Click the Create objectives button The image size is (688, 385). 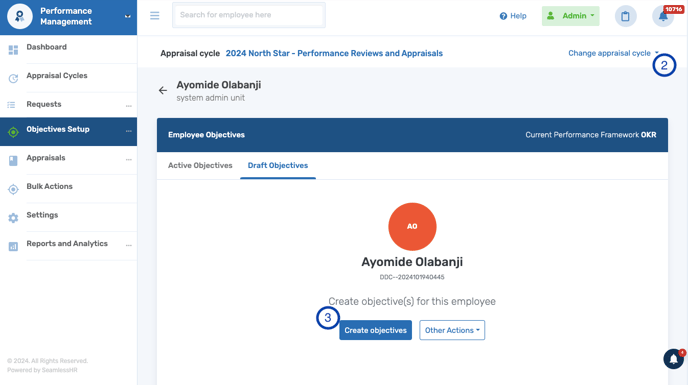click(376, 330)
